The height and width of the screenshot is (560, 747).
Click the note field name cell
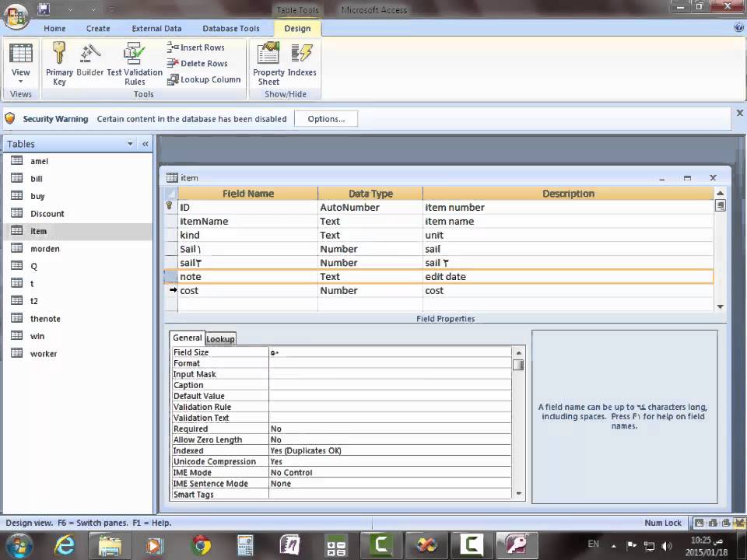pos(247,277)
